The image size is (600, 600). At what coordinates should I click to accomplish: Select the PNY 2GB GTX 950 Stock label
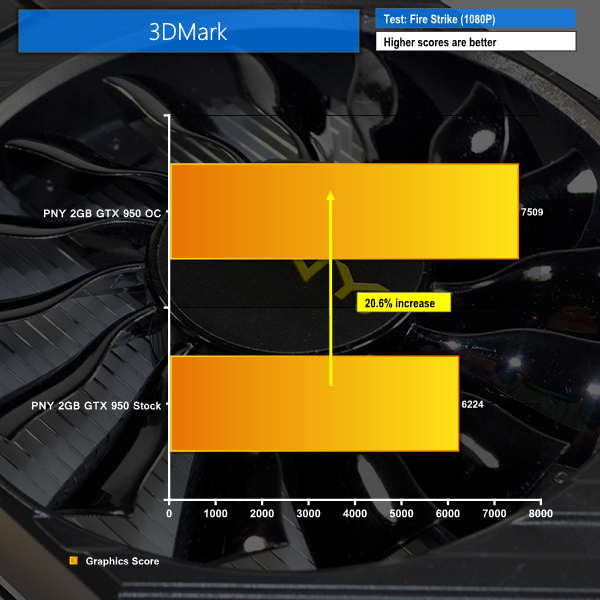coord(96,406)
